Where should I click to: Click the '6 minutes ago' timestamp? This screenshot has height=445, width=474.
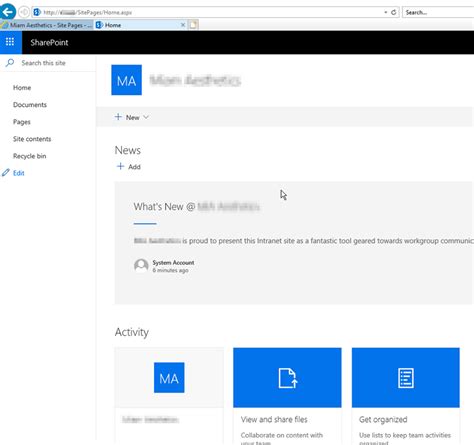tap(170, 270)
